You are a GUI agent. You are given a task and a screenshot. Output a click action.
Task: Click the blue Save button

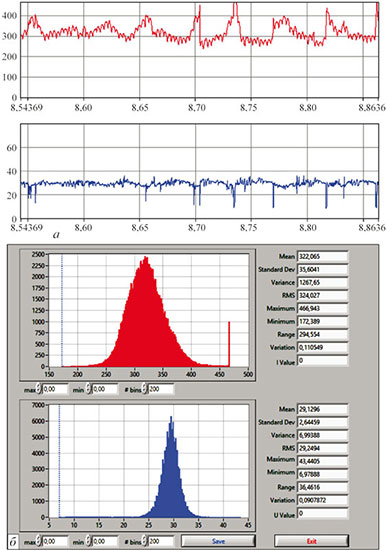(x=218, y=541)
